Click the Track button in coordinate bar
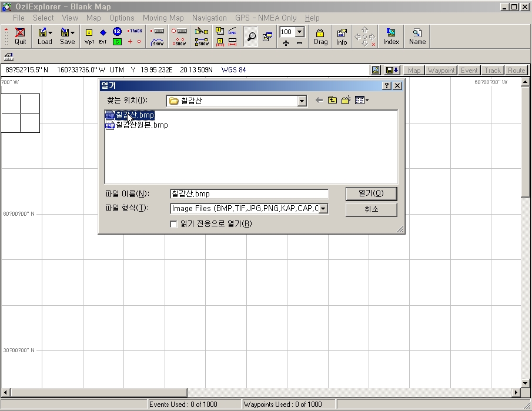Screen dimensions: 532x411 [x=492, y=70]
